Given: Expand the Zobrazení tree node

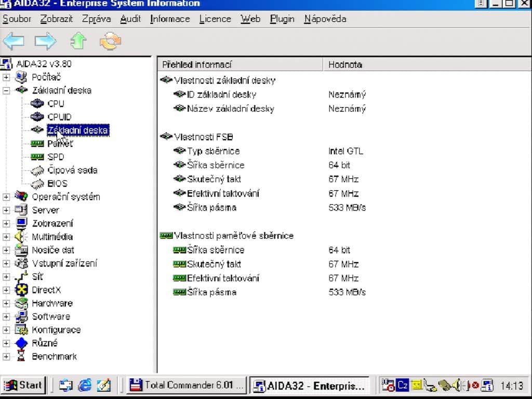Looking at the screenshot, I should click(6, 223).
